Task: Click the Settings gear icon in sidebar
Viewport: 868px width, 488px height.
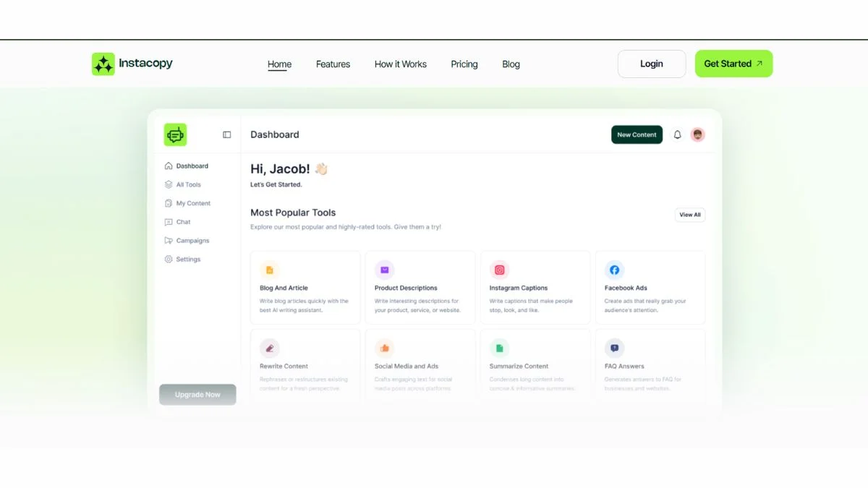Action: (x=169, y=259)
